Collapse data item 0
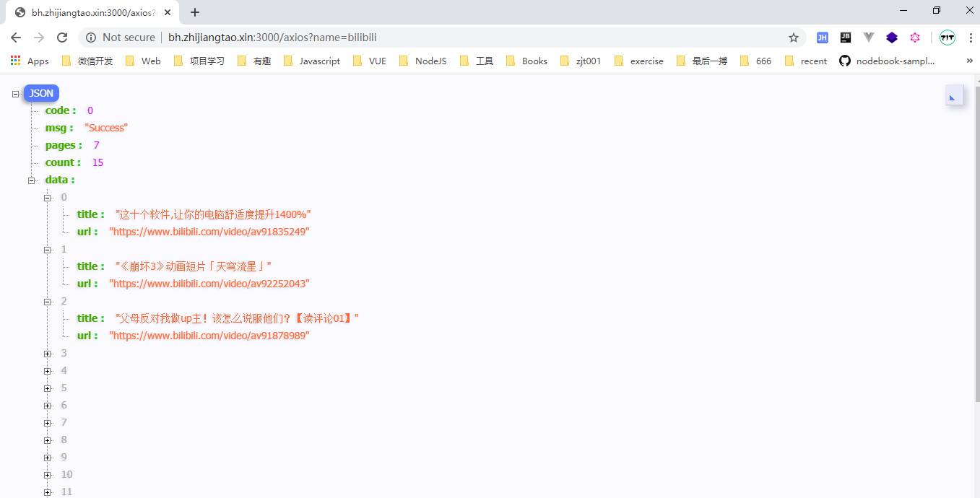980x498 pixels. pyautogui.click(x=48, y=198)
